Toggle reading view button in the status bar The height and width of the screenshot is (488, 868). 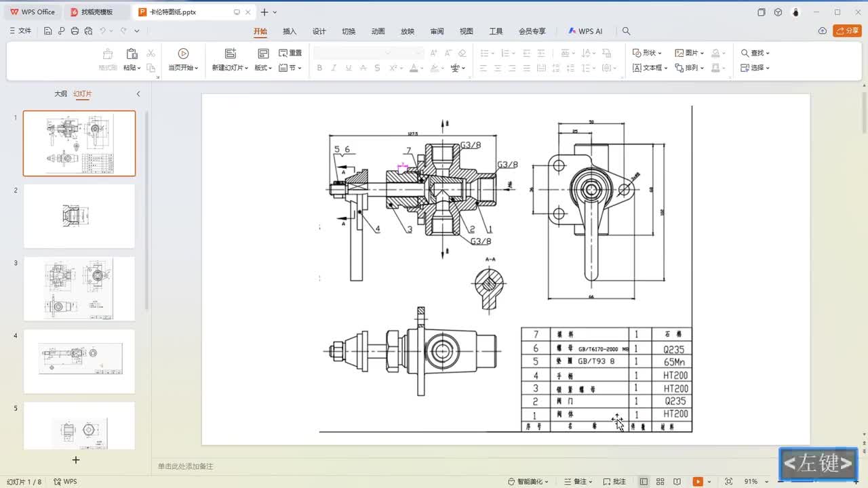point(677,481)
